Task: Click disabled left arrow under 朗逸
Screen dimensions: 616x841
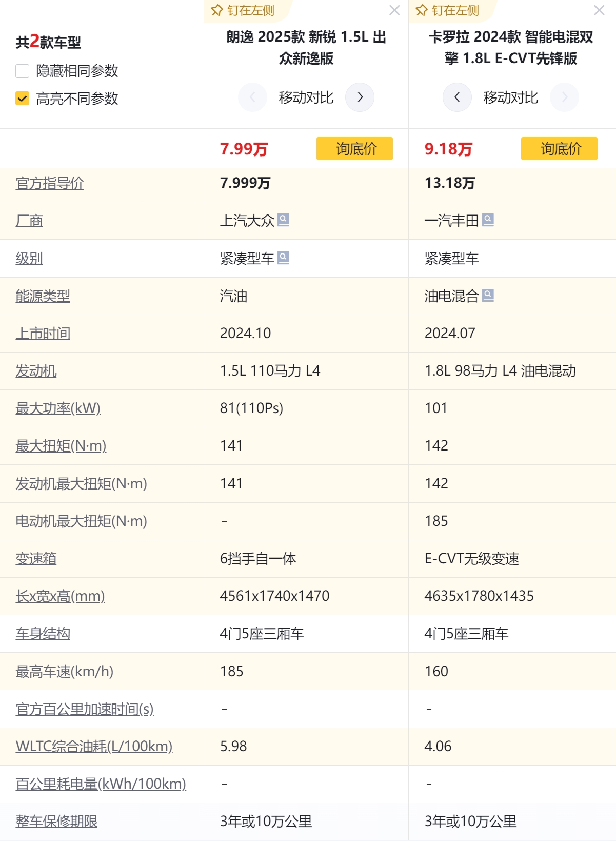Action: click(252, 97)
